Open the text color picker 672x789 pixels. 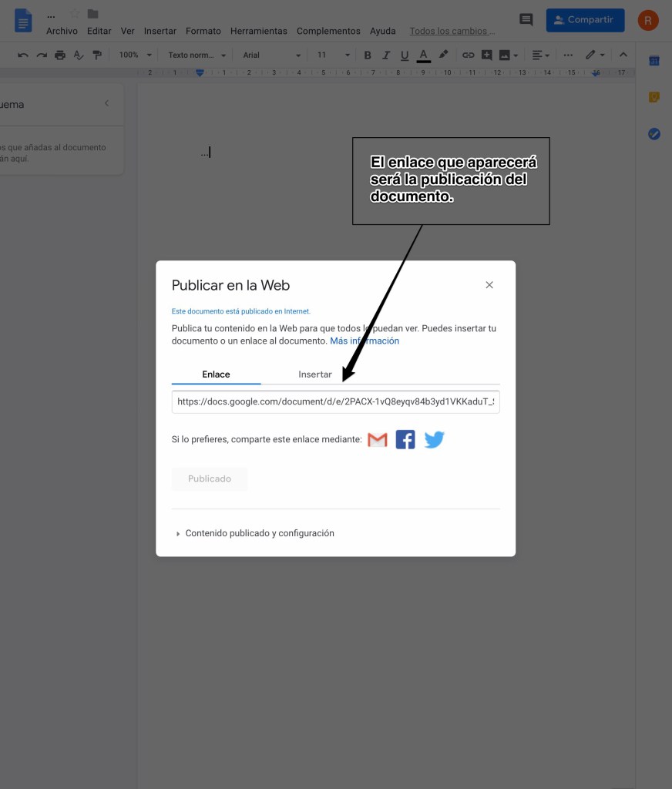click(423, 55)
